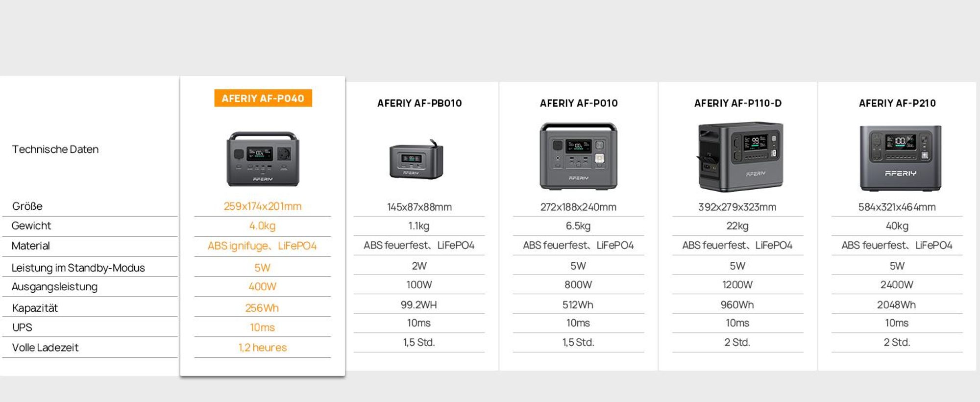Screen dimensions: 980x402
Task: Click the AFERIY AF-P210 column title
Action: [x=897, y=103]
